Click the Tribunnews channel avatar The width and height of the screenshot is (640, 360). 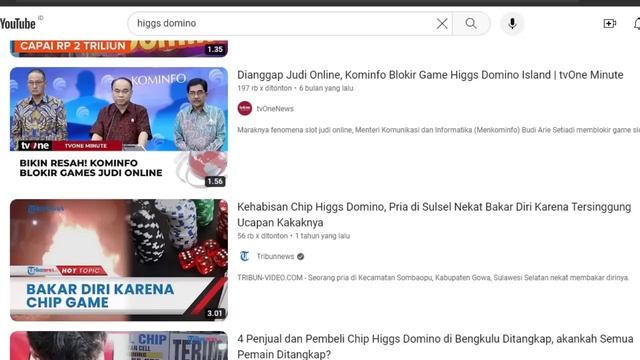click(x=245, y=256)
